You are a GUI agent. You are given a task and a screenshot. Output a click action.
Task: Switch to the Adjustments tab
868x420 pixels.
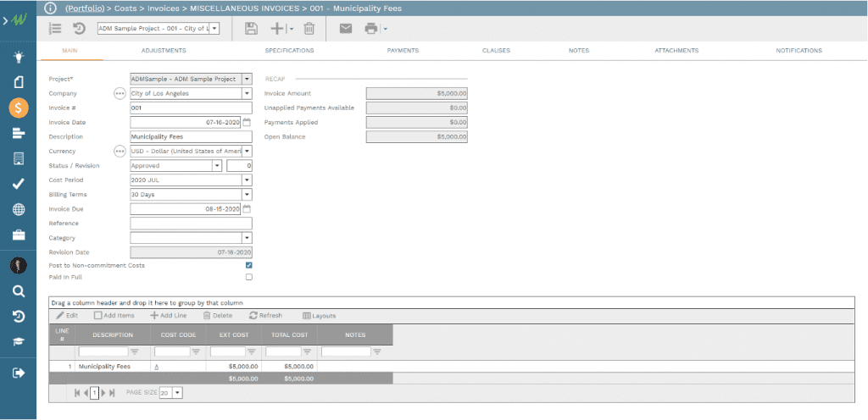164,51
